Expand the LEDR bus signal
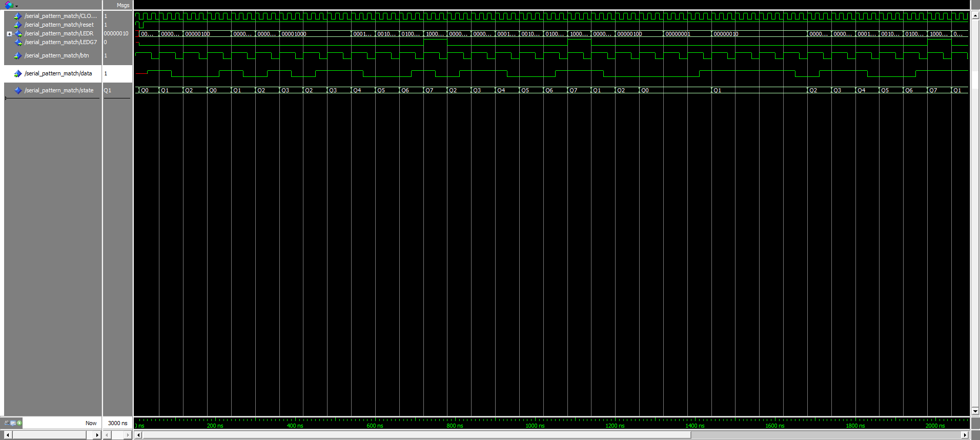Screen dimensions: 980x440 pyautogui.click(x=9, y=34)
